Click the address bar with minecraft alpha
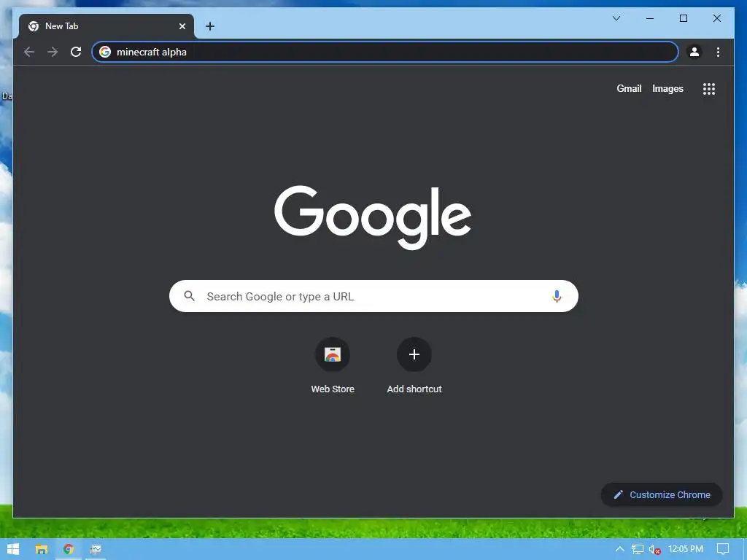The height and width of the screenshot is (560, 747). [x=385, y=52]
